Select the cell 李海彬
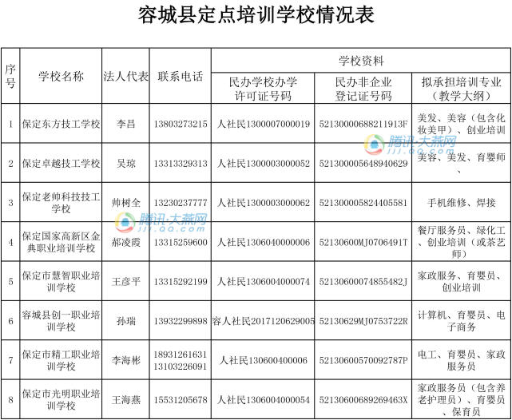The image size is (512, 420). tap(126, 360)
